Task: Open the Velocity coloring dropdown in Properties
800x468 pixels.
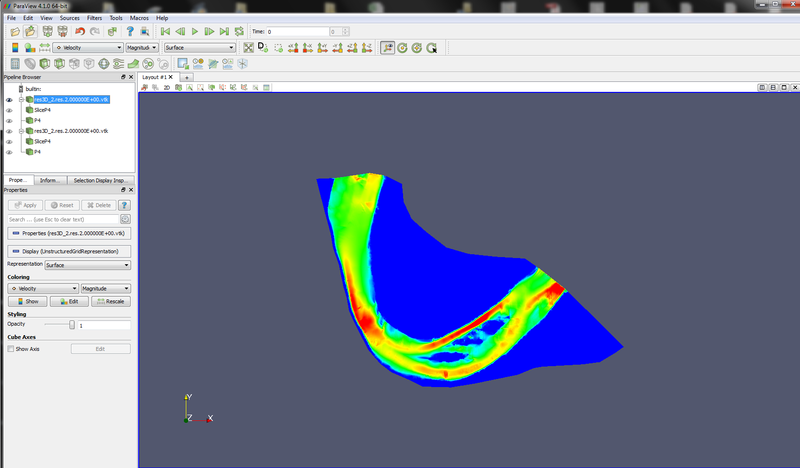Action: click(41, 288)
